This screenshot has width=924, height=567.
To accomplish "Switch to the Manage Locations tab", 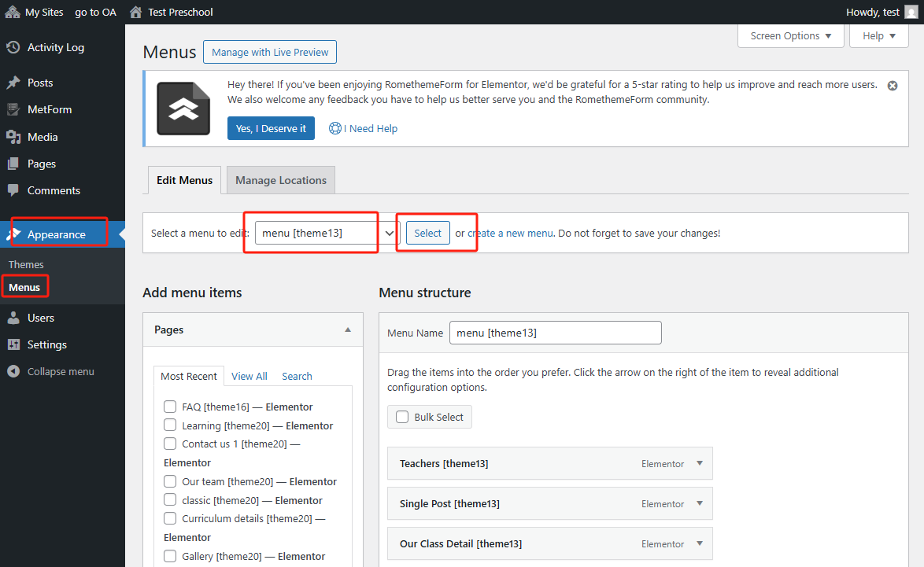I will [281, 180].
